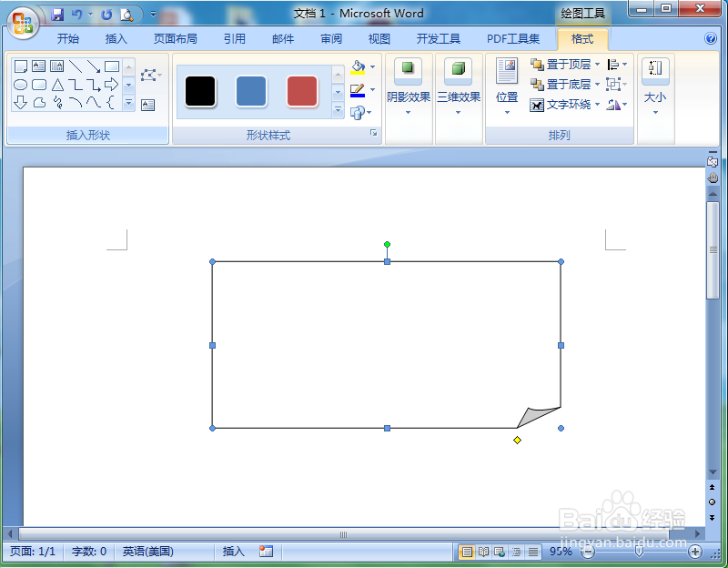The width and height of the screenshot is (728, 568).
Task: Open Shape Fill paint bucket dropdown arrow
Action: point(372,66)
